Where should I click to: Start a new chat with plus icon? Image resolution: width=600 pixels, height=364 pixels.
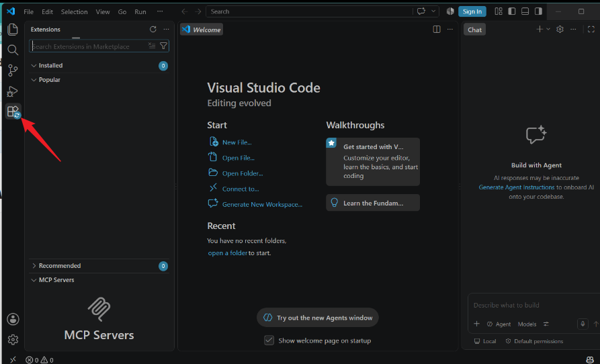point(540,30)
